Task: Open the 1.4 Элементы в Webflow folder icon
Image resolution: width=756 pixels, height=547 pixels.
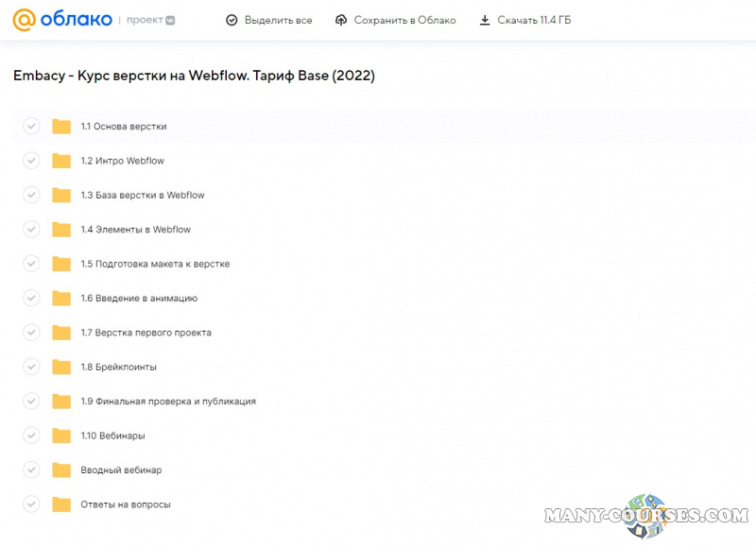Action: 61,230
